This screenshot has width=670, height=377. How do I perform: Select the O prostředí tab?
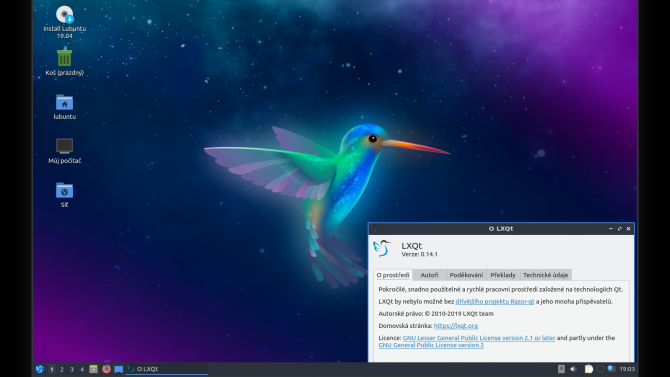point(393,275)
